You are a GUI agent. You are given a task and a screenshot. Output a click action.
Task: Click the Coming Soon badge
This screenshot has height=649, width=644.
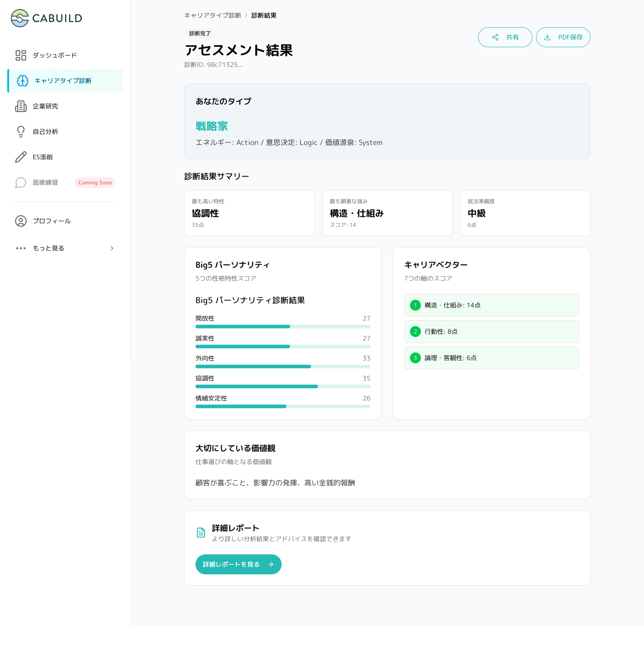coord(95,183)
